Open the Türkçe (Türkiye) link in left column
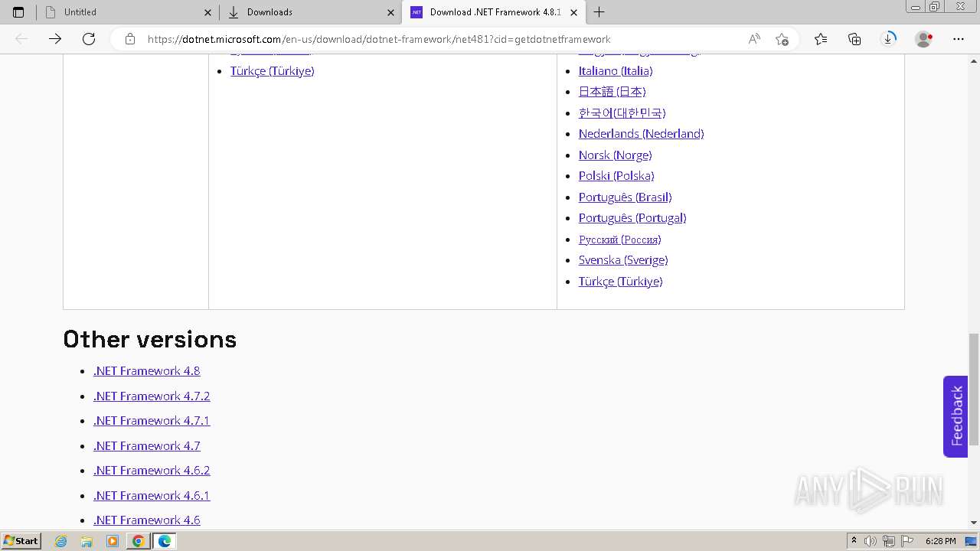The image size is (980, 551). (272, 71)
